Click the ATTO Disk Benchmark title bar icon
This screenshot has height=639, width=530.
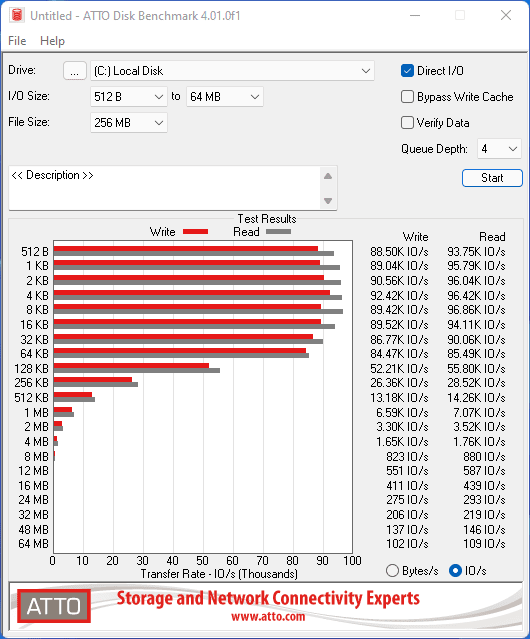tap(17, 15)
